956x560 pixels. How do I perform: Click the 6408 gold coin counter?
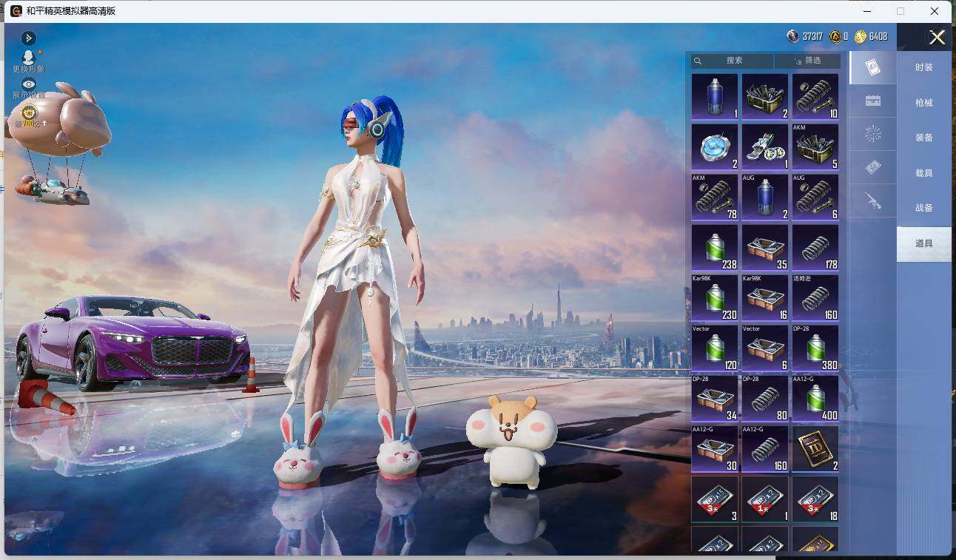[x=871, y=36]
